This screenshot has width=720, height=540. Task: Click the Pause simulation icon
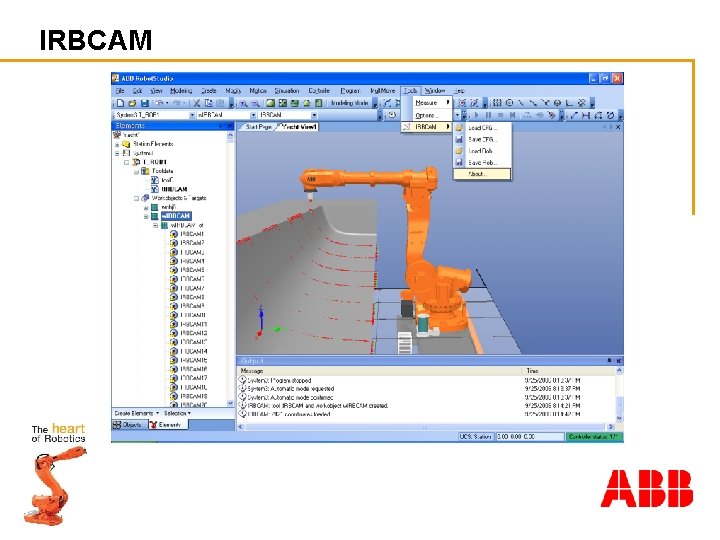(488, 115)
